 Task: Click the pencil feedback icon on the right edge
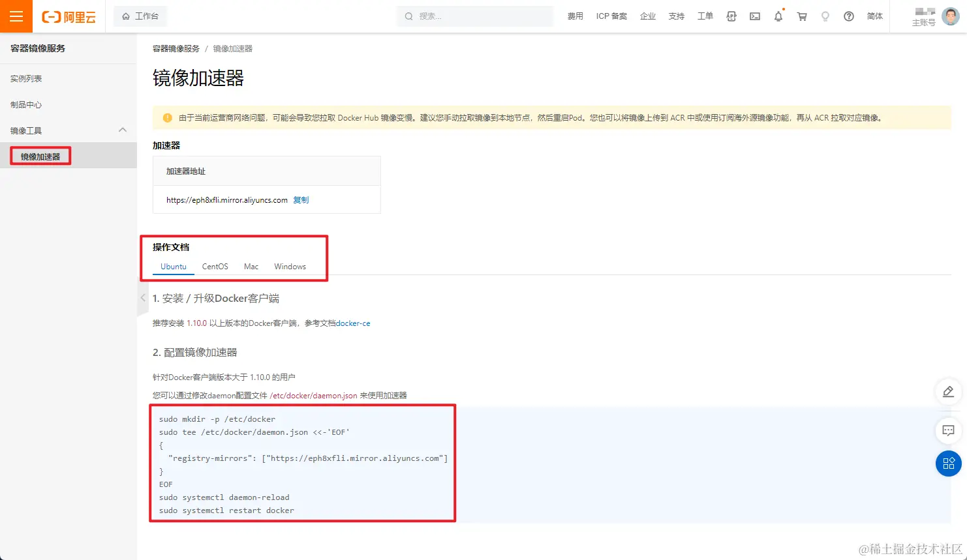click(948, 391)
